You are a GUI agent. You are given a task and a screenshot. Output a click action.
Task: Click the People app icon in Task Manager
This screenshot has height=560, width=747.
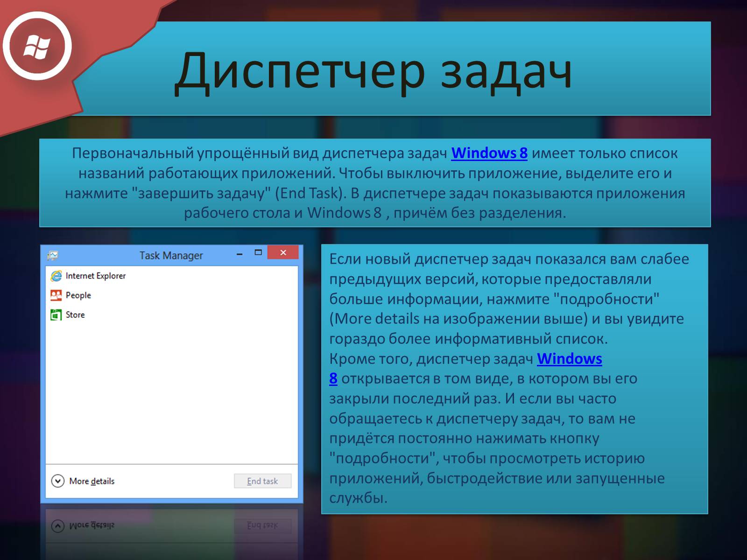[x=56, y=295]
